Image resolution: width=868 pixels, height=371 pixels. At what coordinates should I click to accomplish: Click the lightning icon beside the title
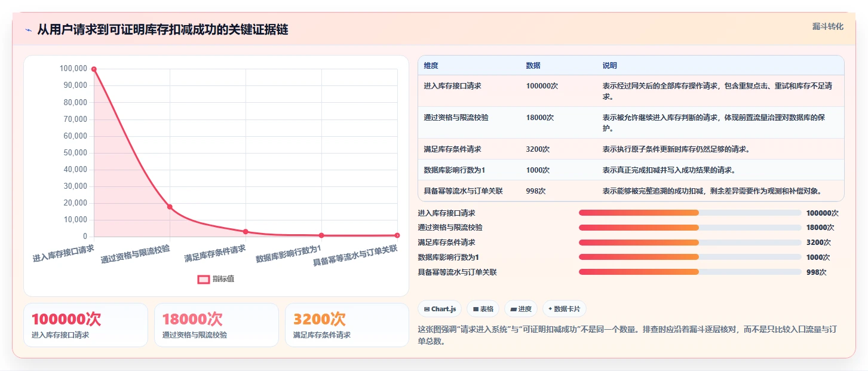(x=28, y=30)
